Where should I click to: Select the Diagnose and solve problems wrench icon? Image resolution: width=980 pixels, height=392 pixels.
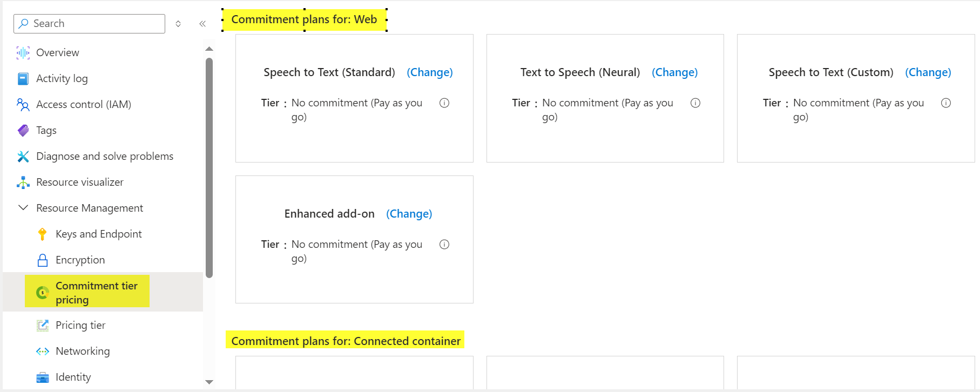click(x=22, y=156)
